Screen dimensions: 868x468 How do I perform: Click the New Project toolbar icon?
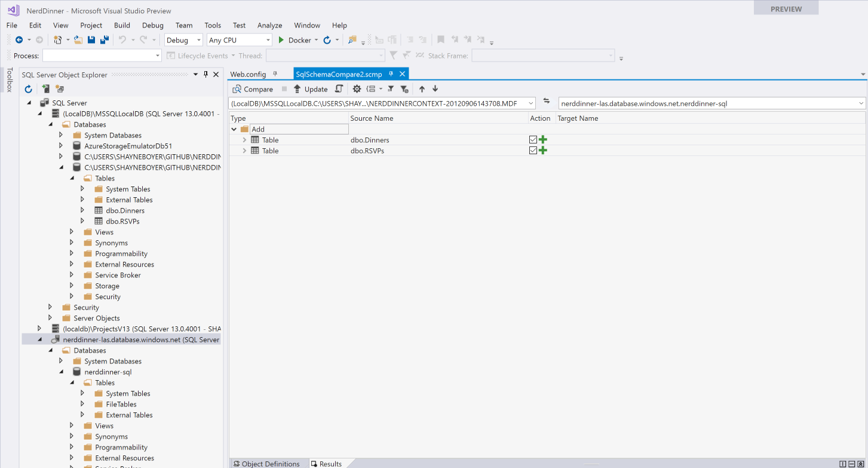tap(58, 40)
